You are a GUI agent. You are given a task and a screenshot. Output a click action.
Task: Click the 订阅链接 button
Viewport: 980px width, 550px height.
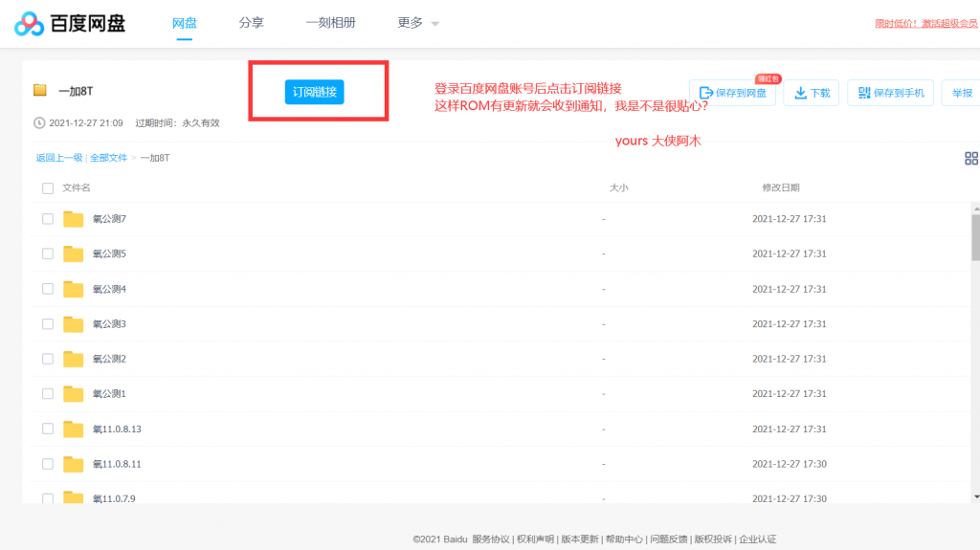pyautogui.click(x=314, y=92)
